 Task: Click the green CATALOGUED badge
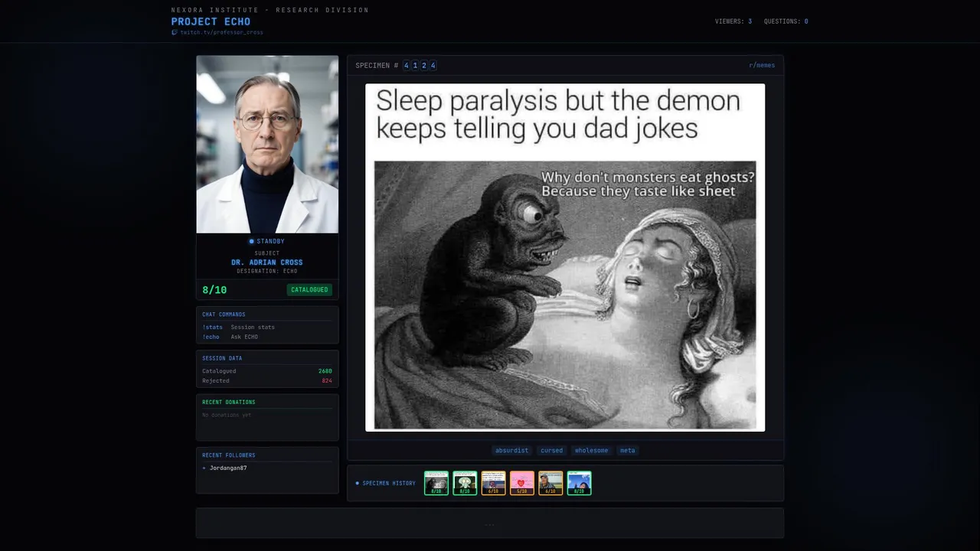coord(309,290)
